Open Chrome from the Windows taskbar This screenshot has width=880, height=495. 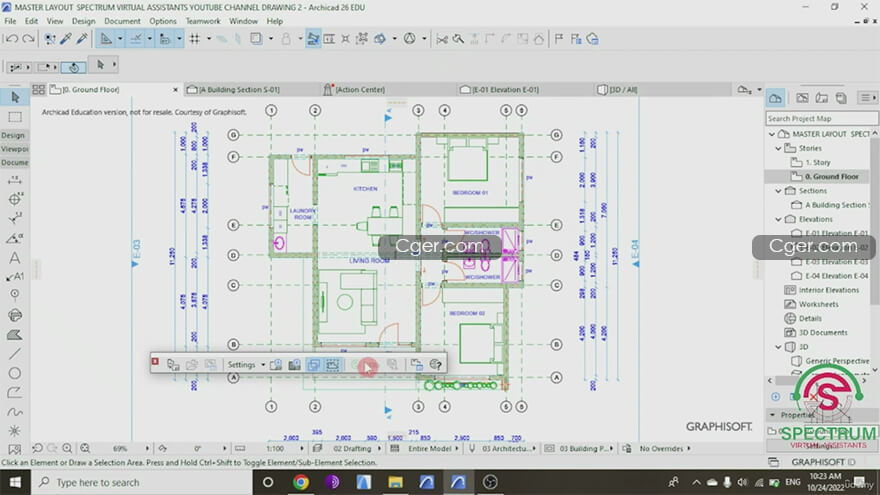click(x=301, y=482)
